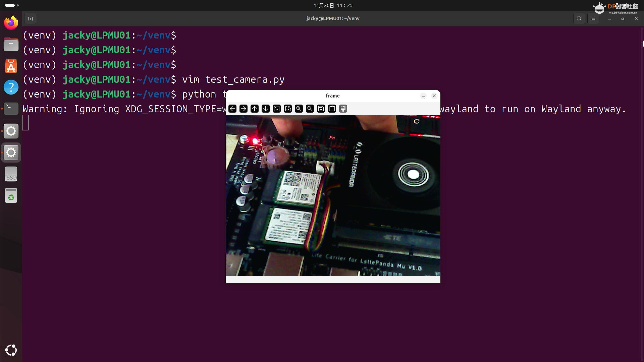The height and width of the screenshot is (362, 644).
Task: Open the SSD drive in dock
Action: click(11, 174)
